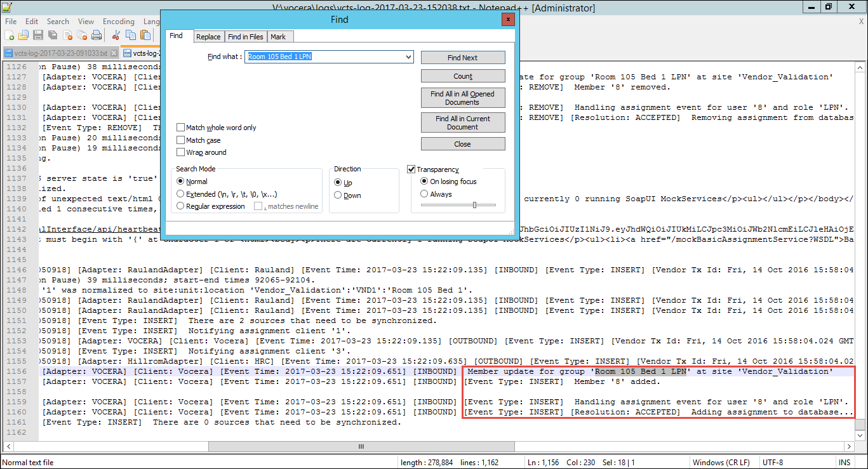Click the Print toolbar icon
The height and width of the screenshot is (469, 868).
(x=97, y=35)
